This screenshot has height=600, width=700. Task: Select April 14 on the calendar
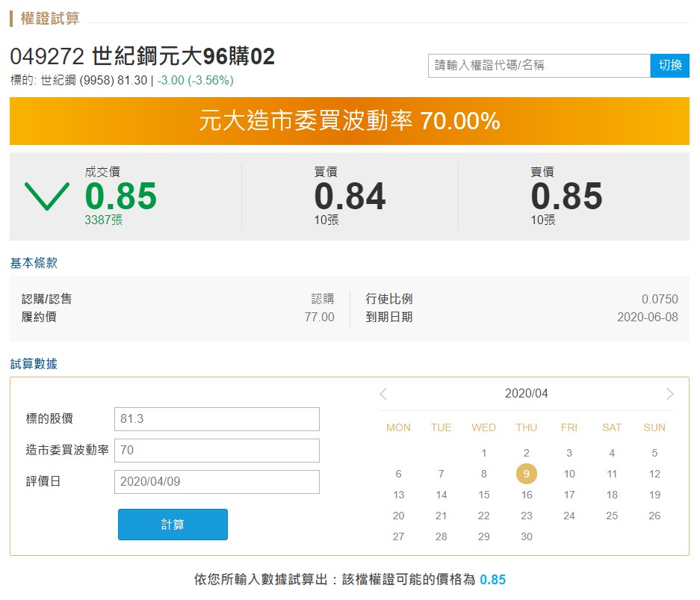pos(441,495)
